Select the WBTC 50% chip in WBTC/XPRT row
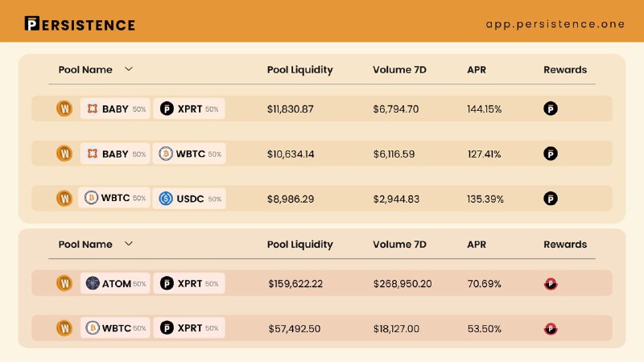The height and width of the screenshot is (362, 644). (x=115, y=328)
